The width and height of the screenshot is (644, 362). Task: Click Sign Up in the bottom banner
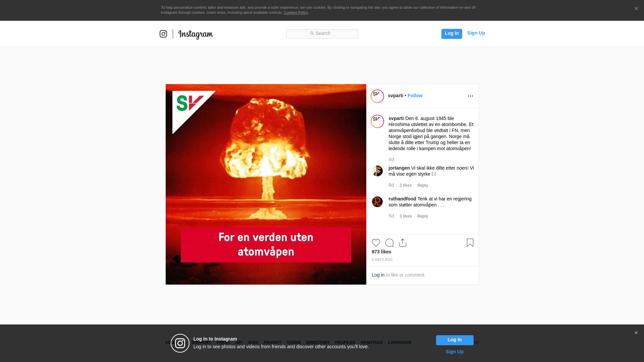click(x=454, y=352)
